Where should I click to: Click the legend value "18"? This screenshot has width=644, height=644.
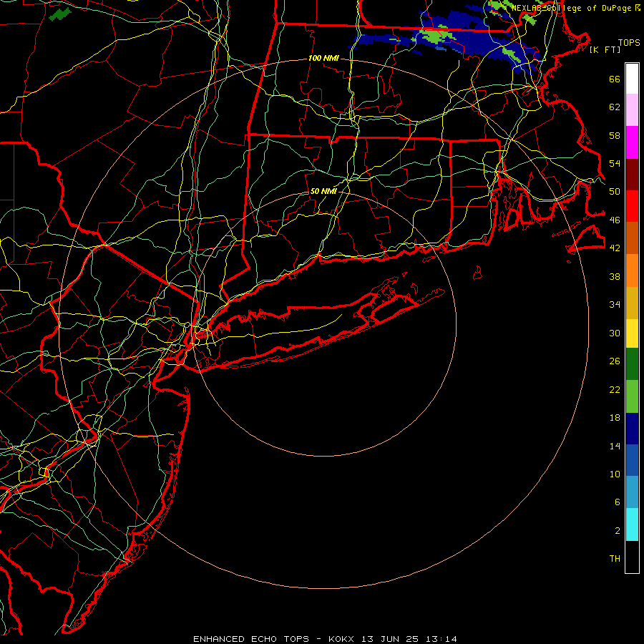[x=615, y=418]
